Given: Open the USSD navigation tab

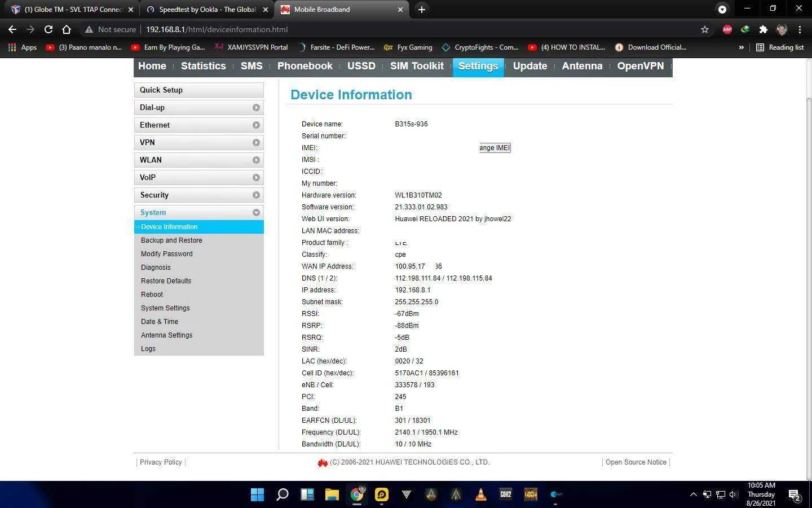Looking at the screenshot, I should point(361,66).
